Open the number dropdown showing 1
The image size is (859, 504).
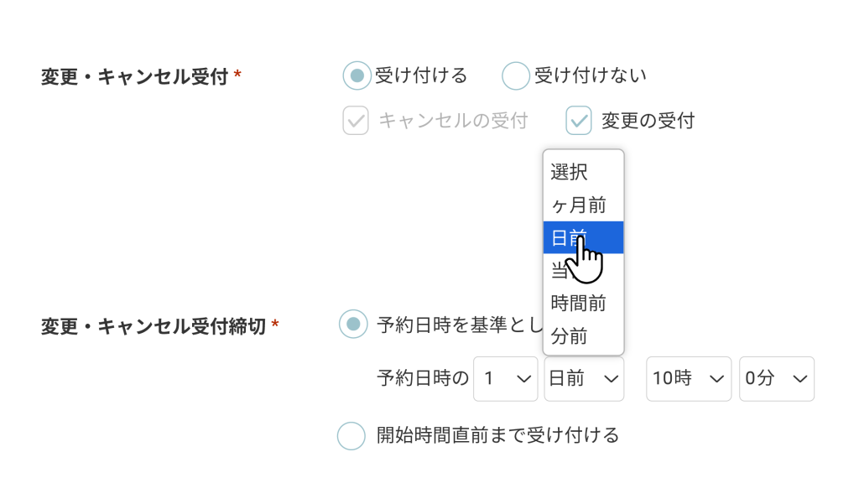tap(506, 379)
